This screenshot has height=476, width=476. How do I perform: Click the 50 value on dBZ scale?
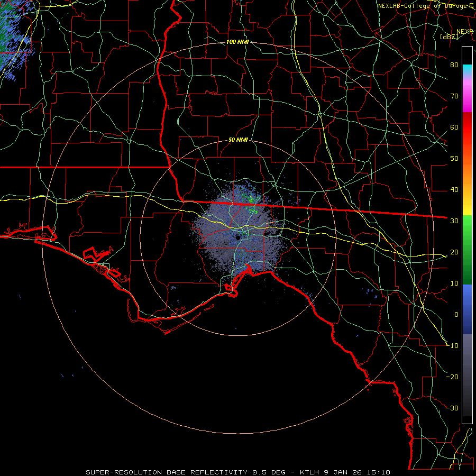pyautogui.click(x=454, y=159)
